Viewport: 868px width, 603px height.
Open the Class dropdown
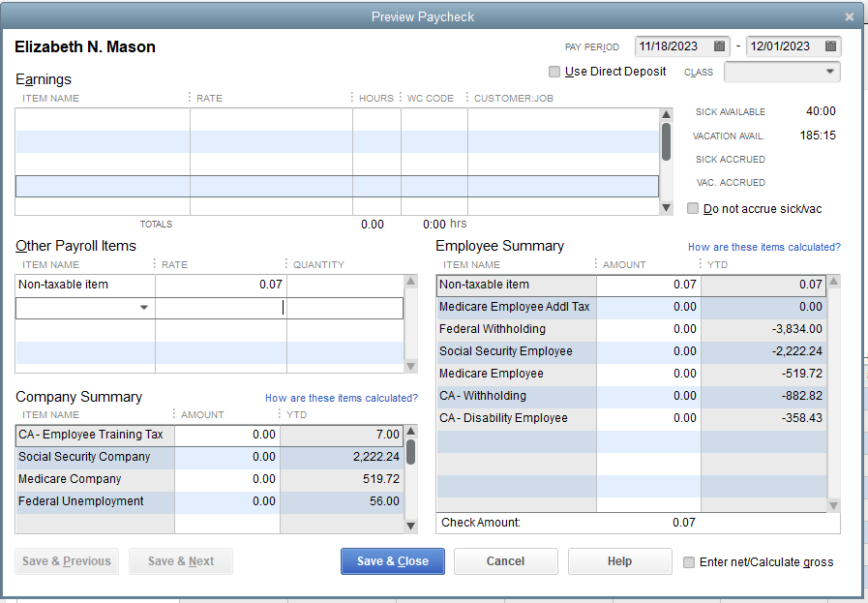click(829, 72)
